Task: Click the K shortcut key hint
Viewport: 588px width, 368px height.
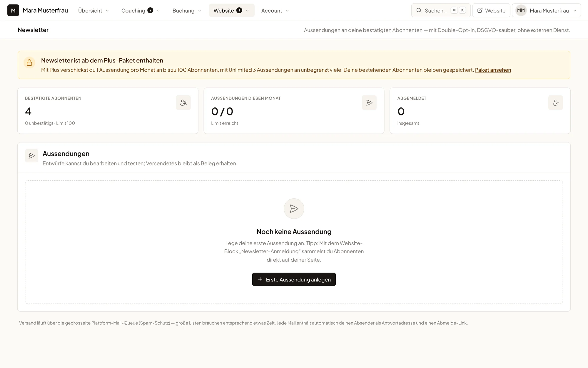Action: pyautogui.click(x=462, y=10)
